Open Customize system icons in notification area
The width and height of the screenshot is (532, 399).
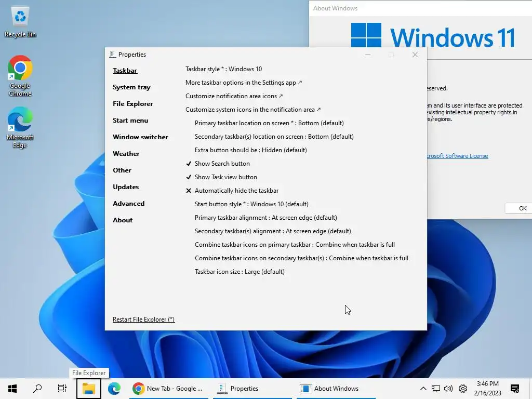pyautogui.click(x=253, y=110)
